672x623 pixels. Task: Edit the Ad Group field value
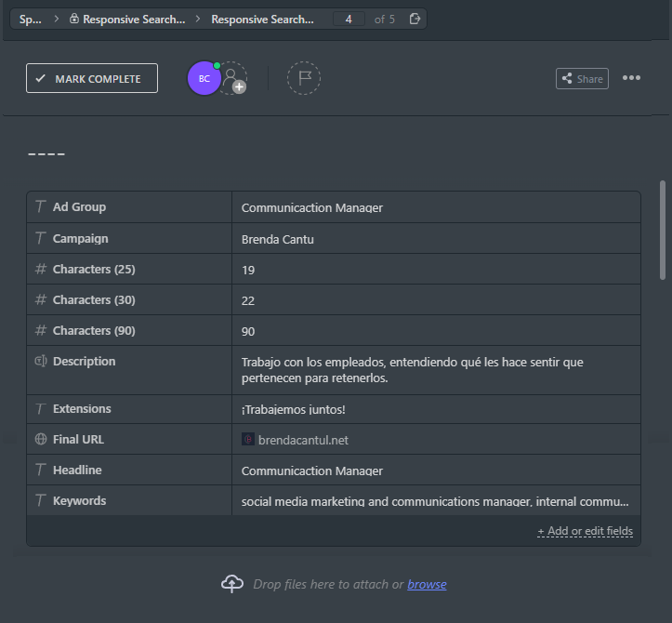[436, 207]
